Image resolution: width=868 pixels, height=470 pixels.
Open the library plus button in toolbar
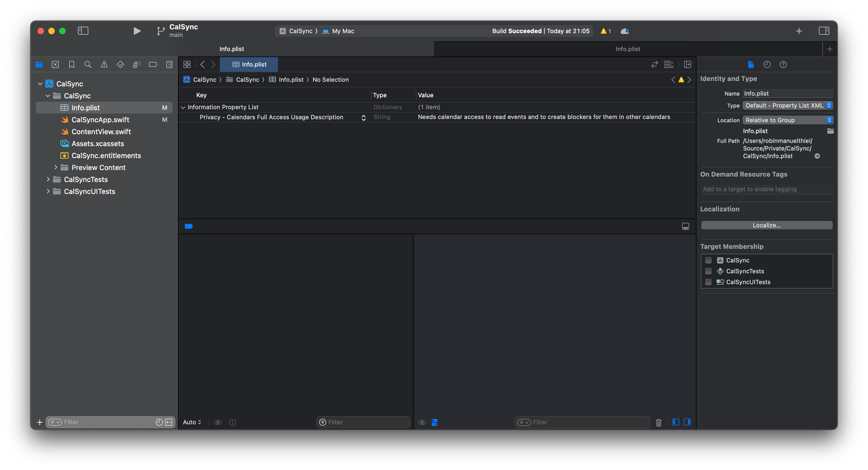tap(799, 31)
